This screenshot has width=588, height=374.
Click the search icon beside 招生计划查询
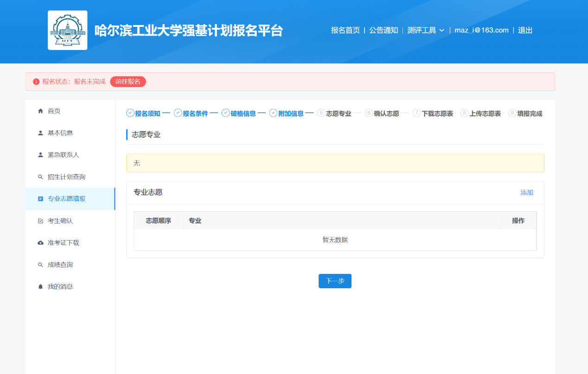[40, 177]
